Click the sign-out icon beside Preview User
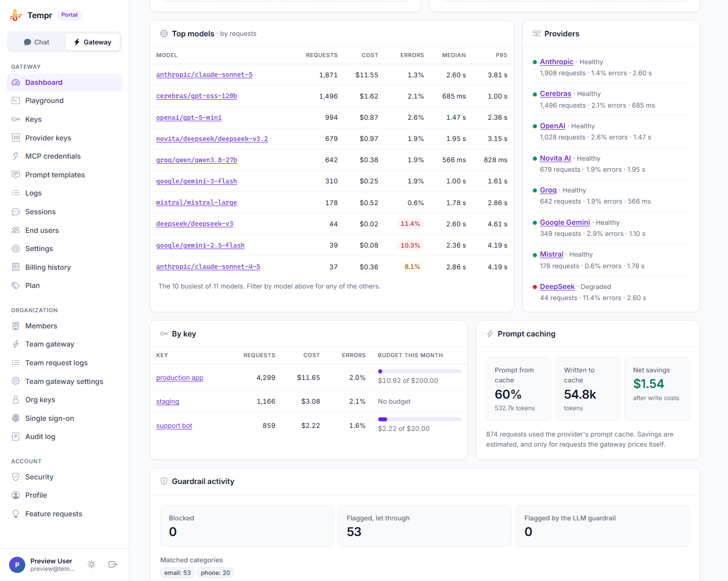Viewport: 728px width, 581px height. pyautogui.click(x=113, y=564)
